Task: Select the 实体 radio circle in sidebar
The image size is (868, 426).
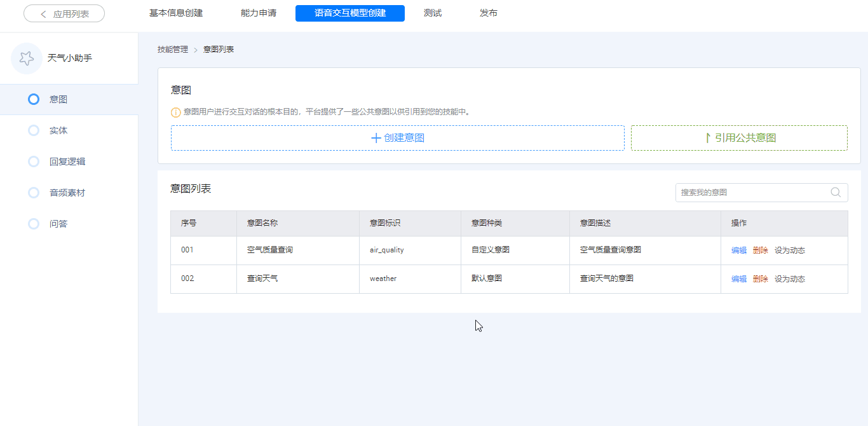Action: pos(34,130)
